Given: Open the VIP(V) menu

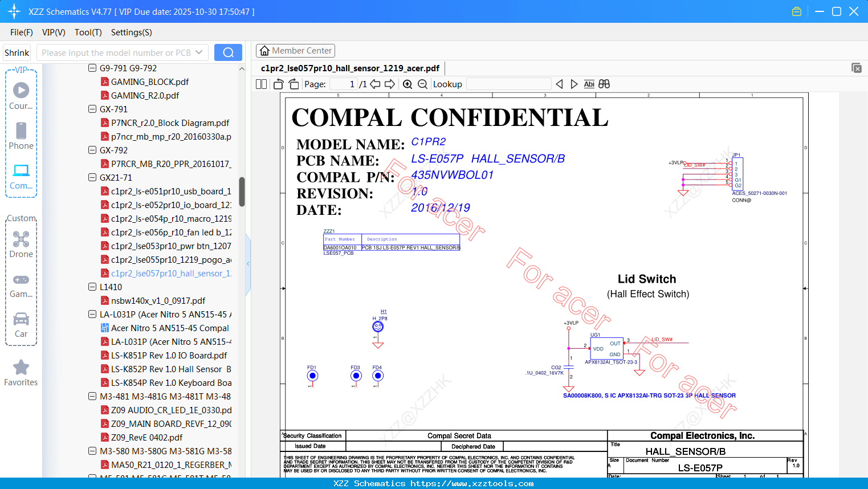Looking at the screenshot, I should tap(54, 32).
